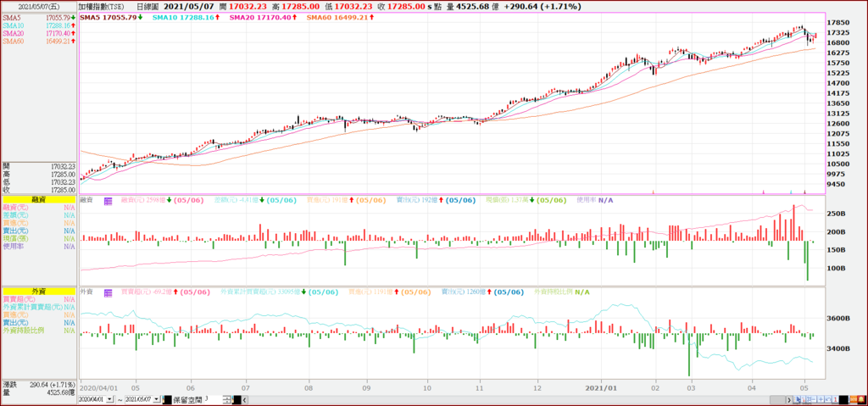Screen dimensions: 868x406
Task: Adjust the 保留空間 spinner stepper
Action: pos(227,399)
